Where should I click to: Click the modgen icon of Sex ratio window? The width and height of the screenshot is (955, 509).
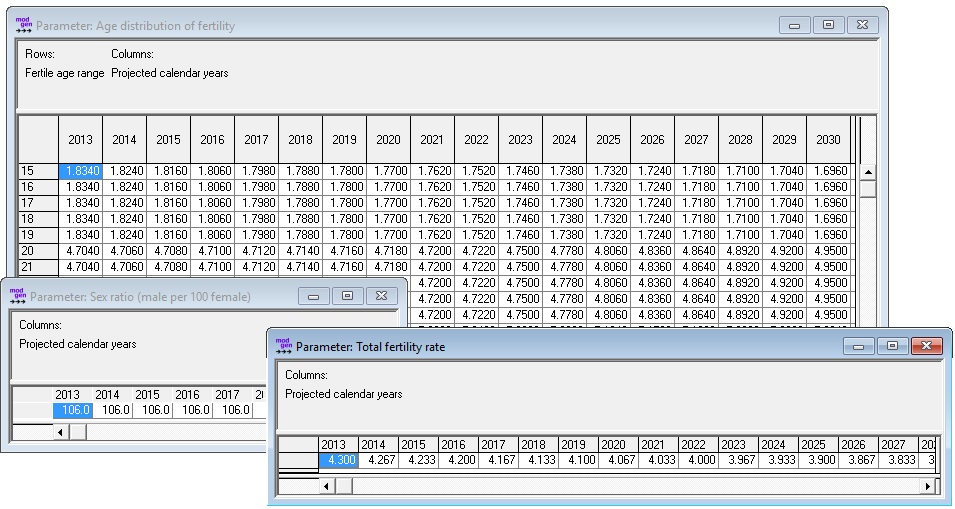pyautogui.click(x=18, y=296)
